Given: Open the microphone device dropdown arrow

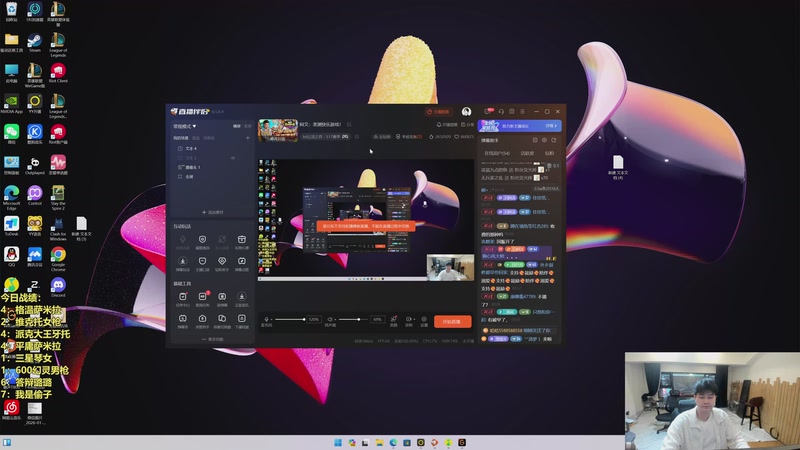Looking at the screenshot, I should click(x=271, y=319).
